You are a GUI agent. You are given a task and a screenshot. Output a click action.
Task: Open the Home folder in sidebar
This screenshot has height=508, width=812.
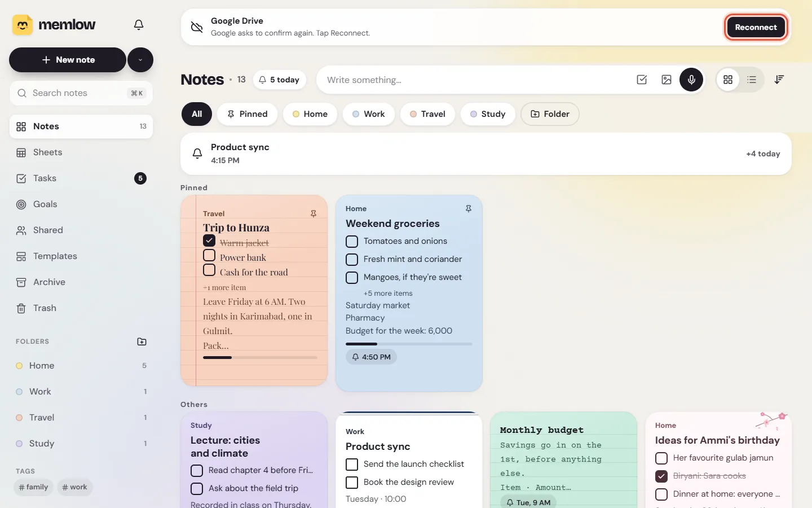(x=81, y=366)
